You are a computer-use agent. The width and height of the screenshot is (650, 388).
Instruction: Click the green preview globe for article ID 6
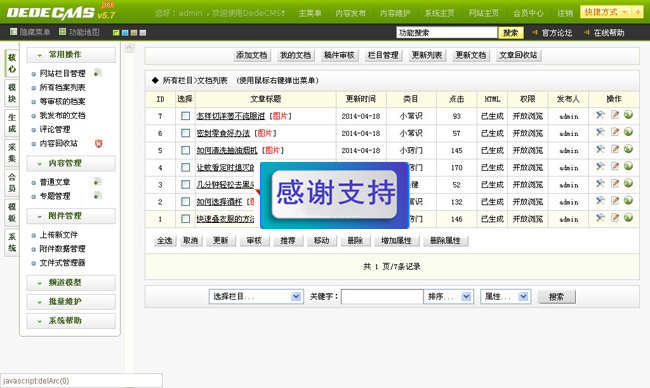628,132
